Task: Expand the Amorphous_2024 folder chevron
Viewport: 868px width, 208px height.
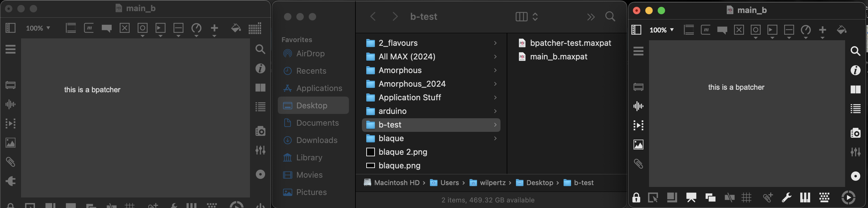Action: (x=495, y=84)
